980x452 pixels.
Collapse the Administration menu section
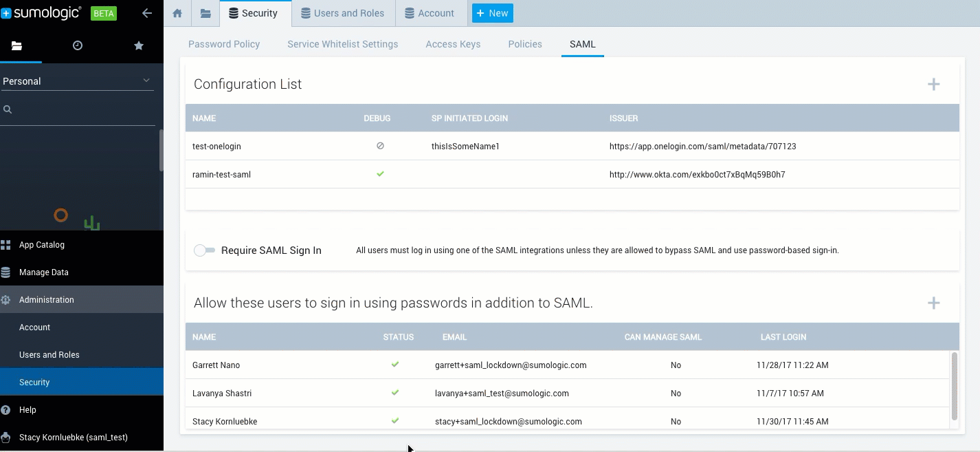click(47, 300)
